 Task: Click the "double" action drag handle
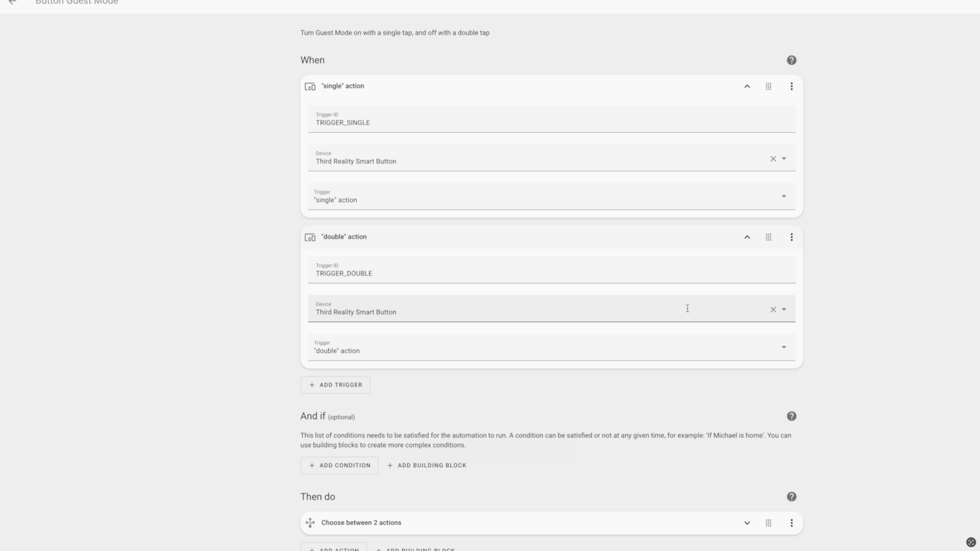[768, 237]
